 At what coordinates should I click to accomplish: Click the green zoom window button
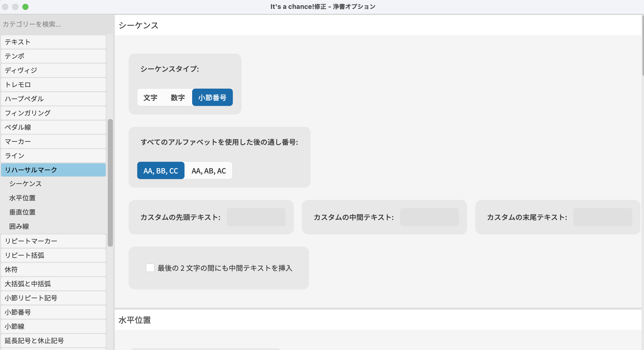[x=25, y=7]
